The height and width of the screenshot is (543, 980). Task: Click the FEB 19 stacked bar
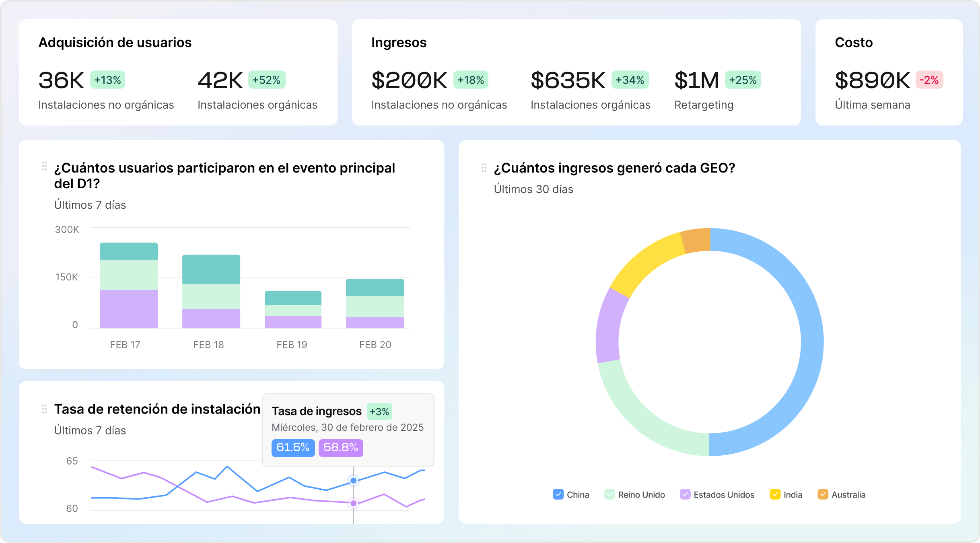[293, 310]
